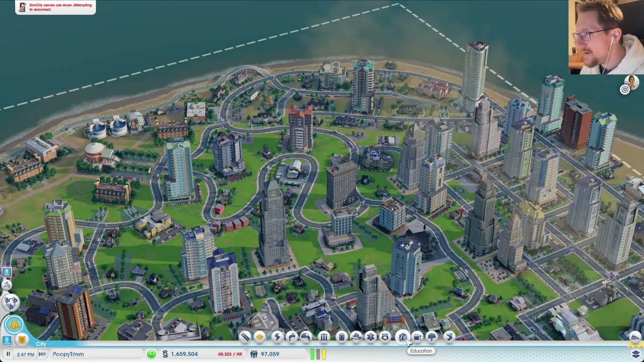Open the Zones tool
The height and width of the screenshot is (362, 644).
(x=260, y=337)
